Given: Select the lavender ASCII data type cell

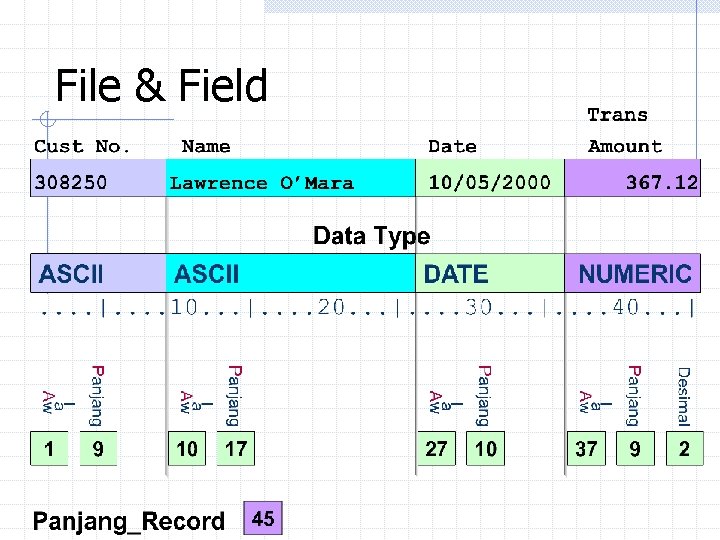Looking at the screenshot, I should pos(98,273).
